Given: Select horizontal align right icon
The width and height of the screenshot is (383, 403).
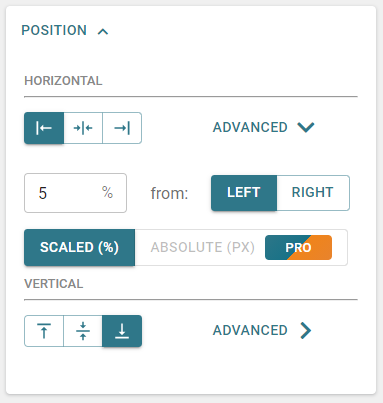Looking at the screenshot, I should tap(122, 128).
